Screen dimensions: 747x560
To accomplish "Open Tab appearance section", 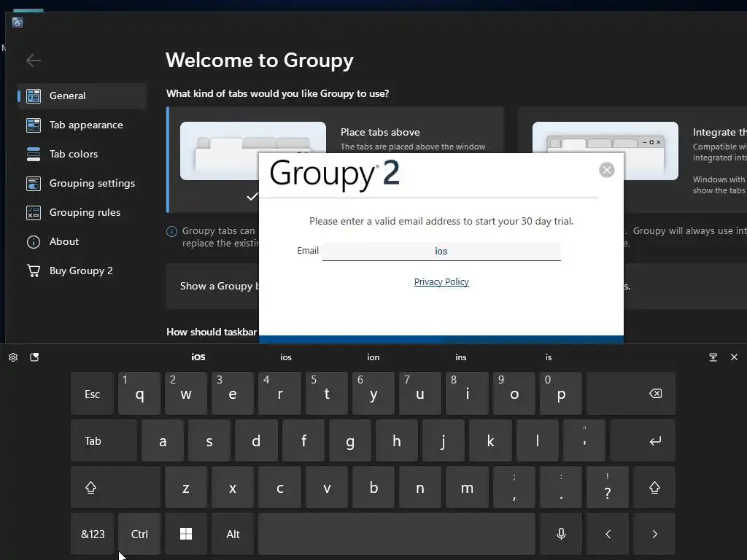I will (x=82, y=125).
